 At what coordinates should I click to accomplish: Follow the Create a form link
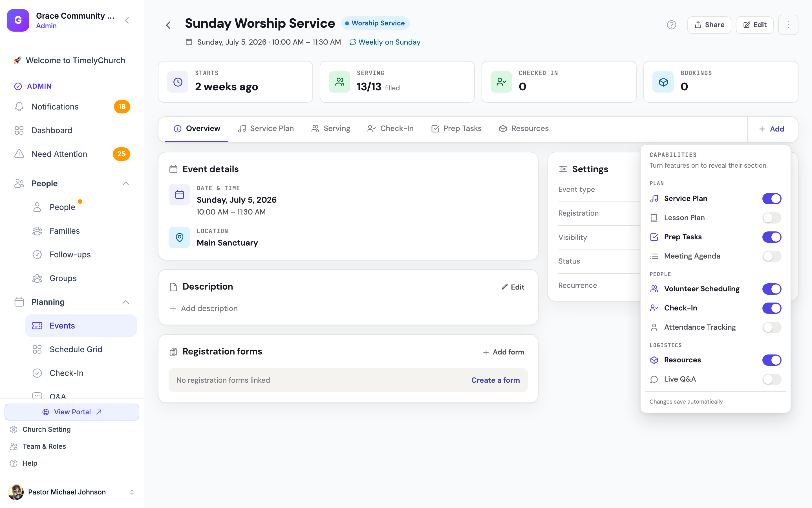pos(495,380)
